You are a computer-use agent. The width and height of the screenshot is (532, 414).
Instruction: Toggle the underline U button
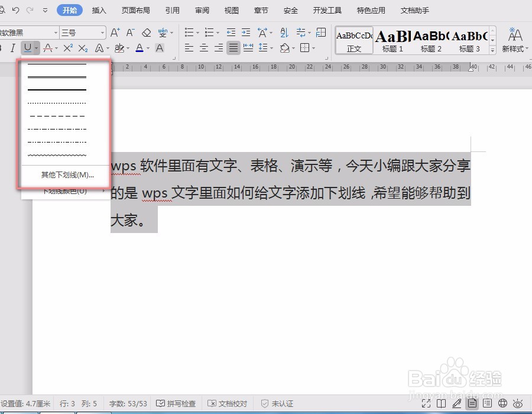tap(28, 48)
